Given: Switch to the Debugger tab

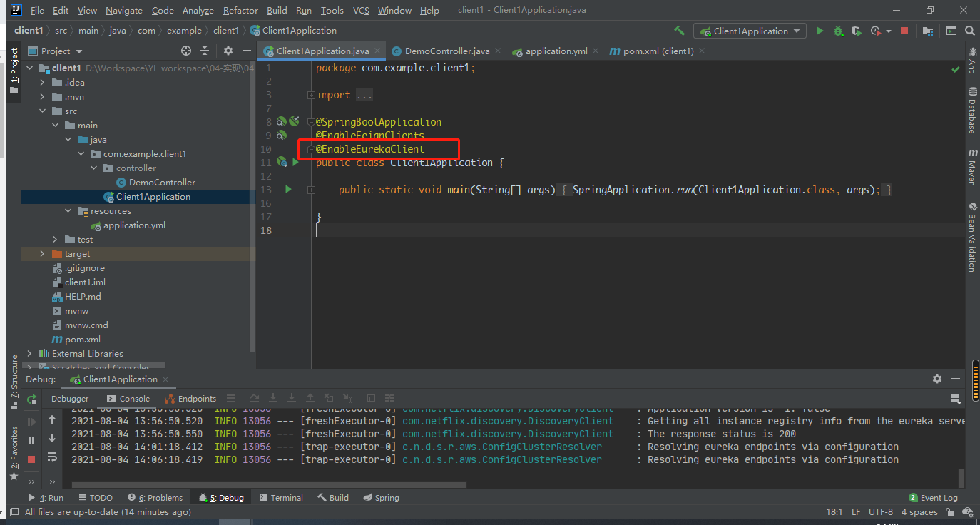Looking at the screenshot, I should point(70,399).
